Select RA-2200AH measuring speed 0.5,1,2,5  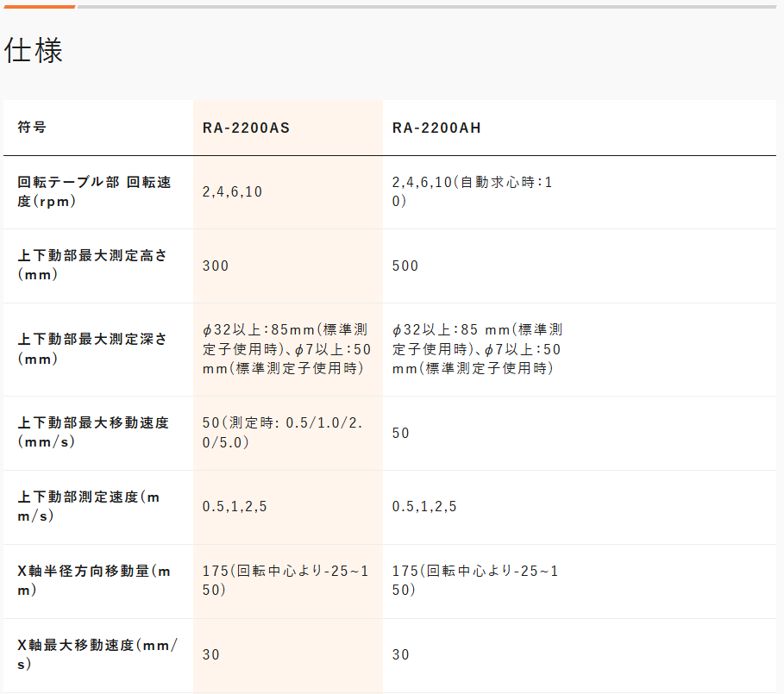coord(424,507)
